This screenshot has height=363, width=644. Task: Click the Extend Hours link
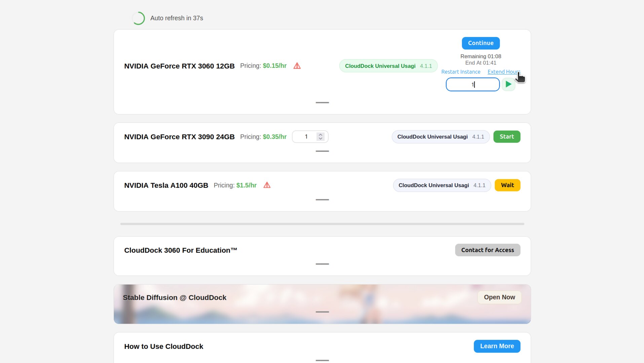click(503, 72)
